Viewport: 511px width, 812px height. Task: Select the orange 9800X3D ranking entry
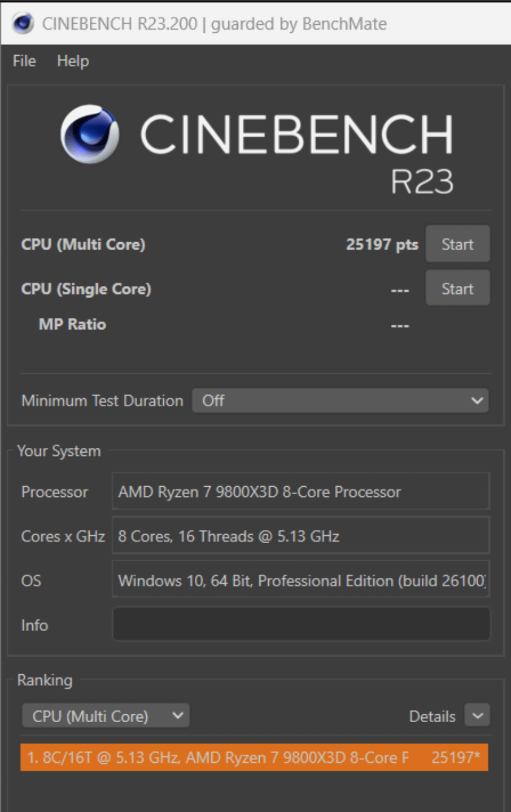(254, 757)
